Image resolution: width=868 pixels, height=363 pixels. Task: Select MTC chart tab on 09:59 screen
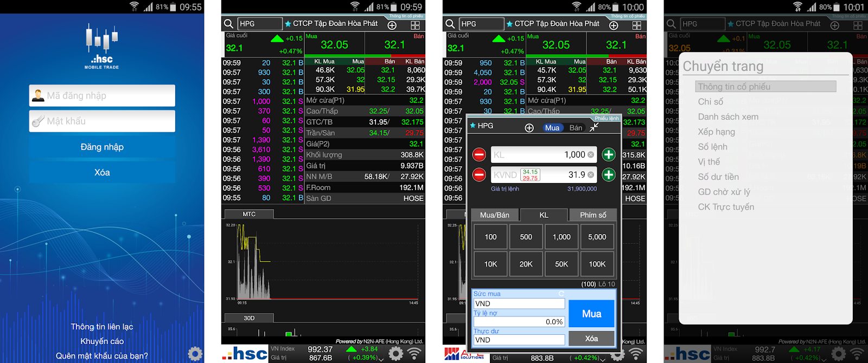click(249, 214)
